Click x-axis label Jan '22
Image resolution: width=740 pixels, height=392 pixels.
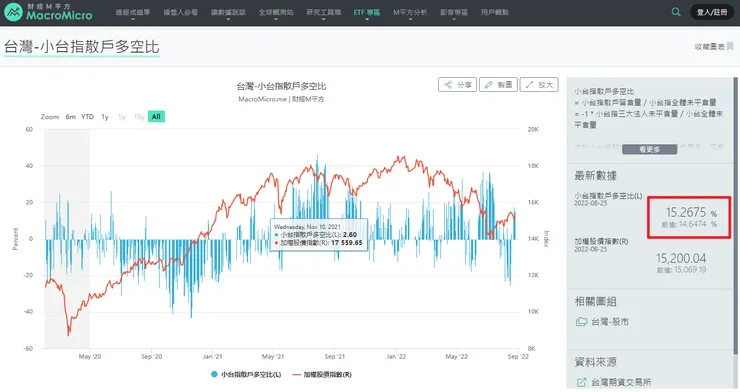[396, 357]
